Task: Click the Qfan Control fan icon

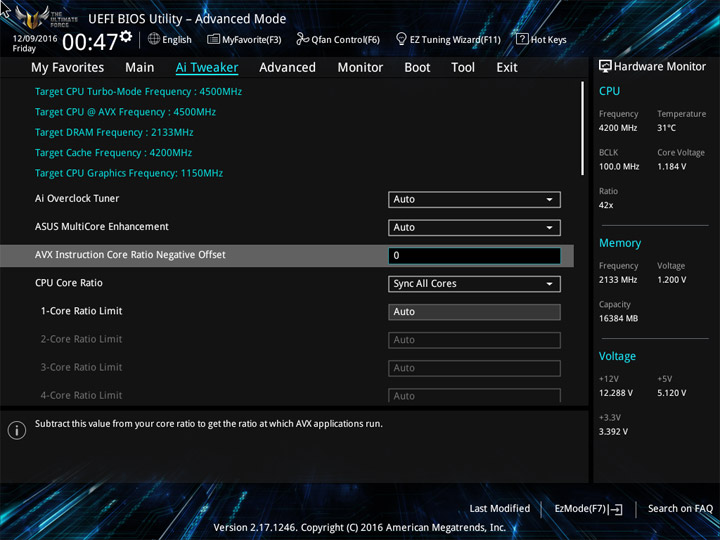Action: coord(302,39)
